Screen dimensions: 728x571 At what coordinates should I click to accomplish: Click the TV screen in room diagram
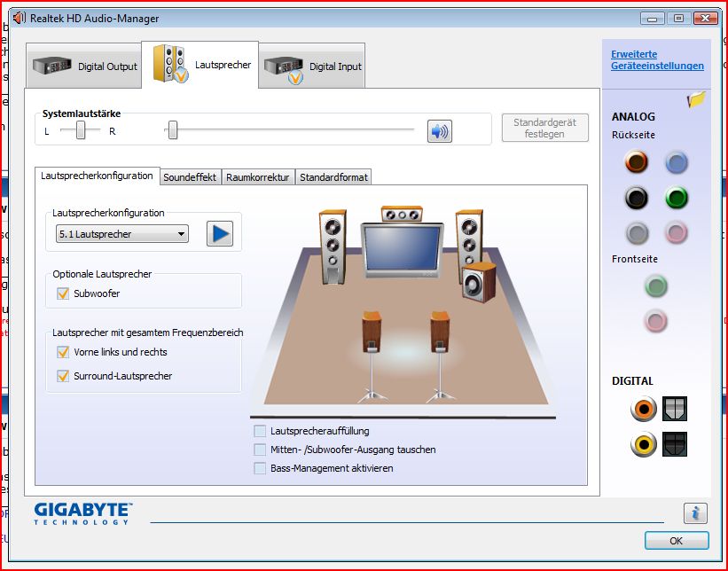(402, 250)
